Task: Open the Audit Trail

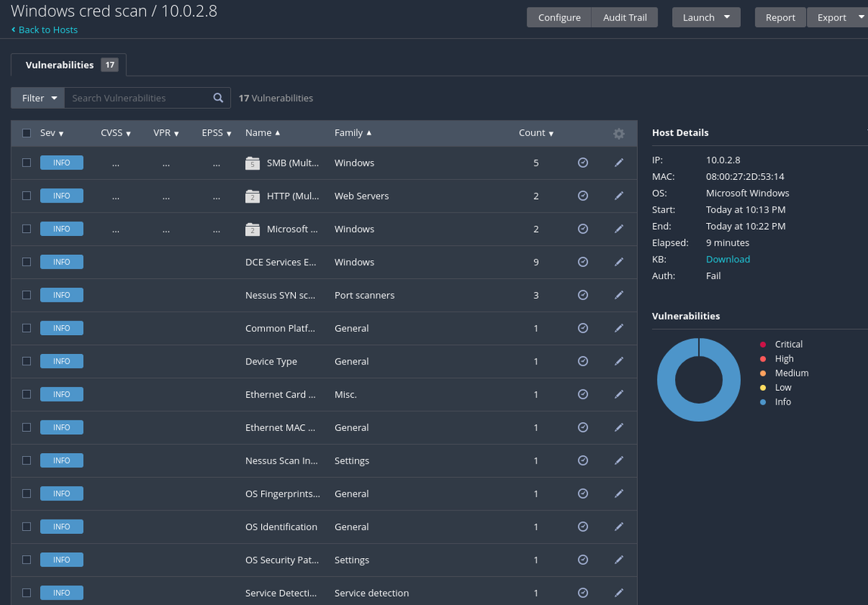Action: 624,17
